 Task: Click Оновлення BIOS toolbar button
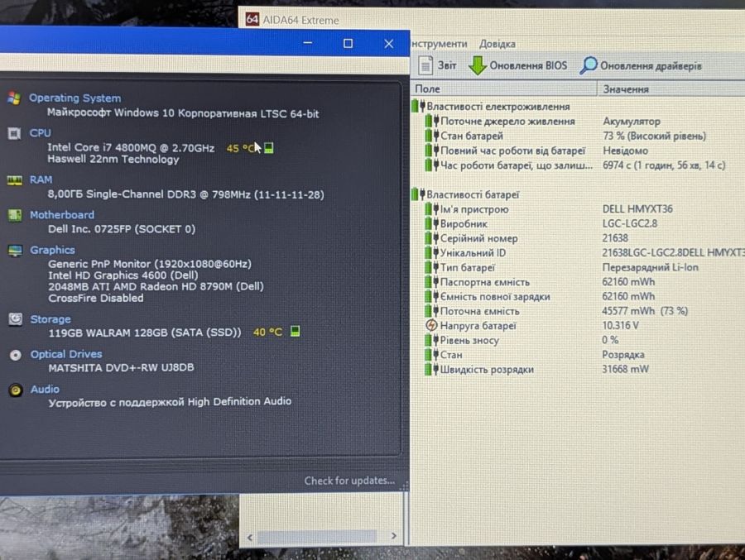tap(518, 65)
